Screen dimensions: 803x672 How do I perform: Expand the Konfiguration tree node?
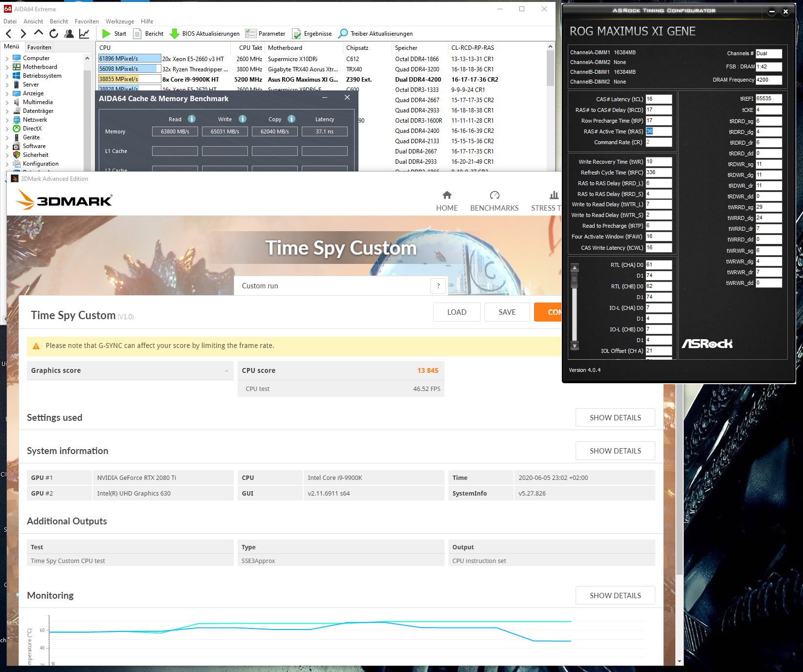tap(7, 164)
